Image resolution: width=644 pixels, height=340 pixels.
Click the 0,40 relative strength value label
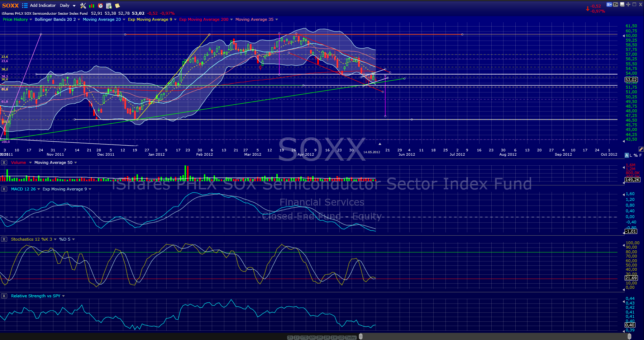click(x=630, y=325)
